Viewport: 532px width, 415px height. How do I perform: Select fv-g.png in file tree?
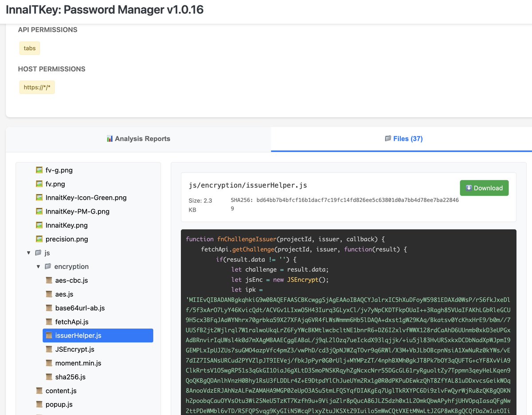pyautogui.click(x=59, y=170)
